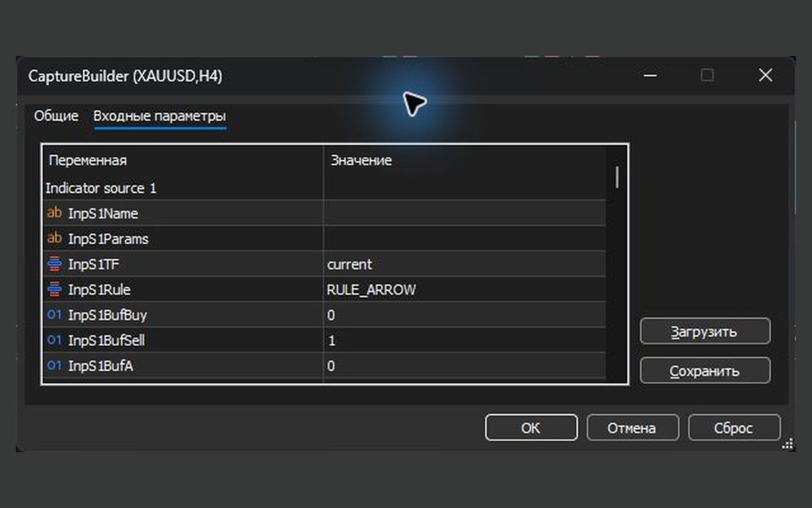The image size is (812, 508).
Task: Click the Переменная column header
Action: click(184, 160)
